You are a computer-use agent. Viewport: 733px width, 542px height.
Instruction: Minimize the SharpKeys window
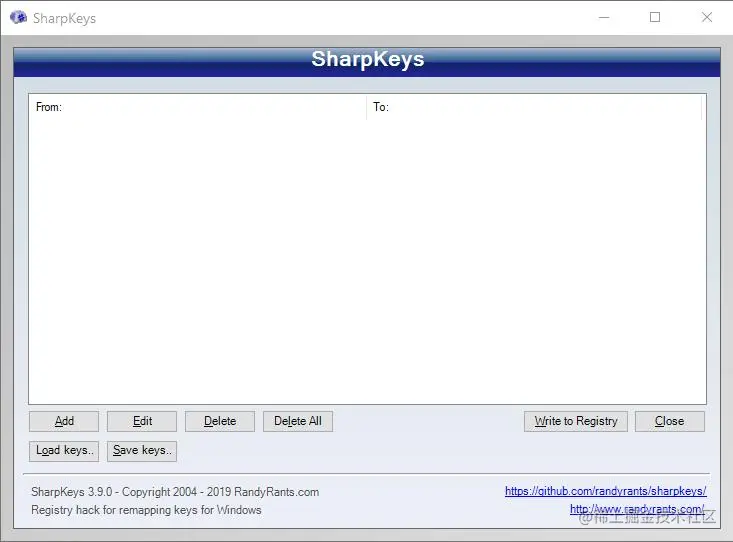pos(604,18)
